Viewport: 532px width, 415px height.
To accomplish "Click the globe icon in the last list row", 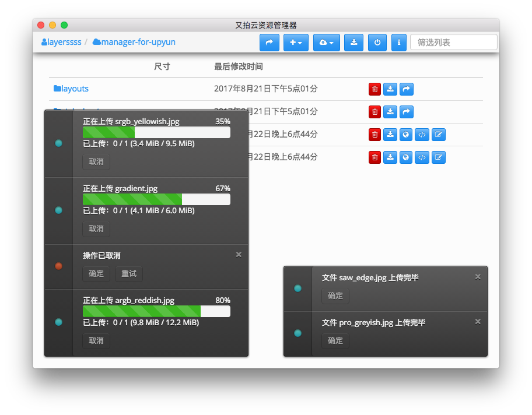I will [x=406, y=157].
